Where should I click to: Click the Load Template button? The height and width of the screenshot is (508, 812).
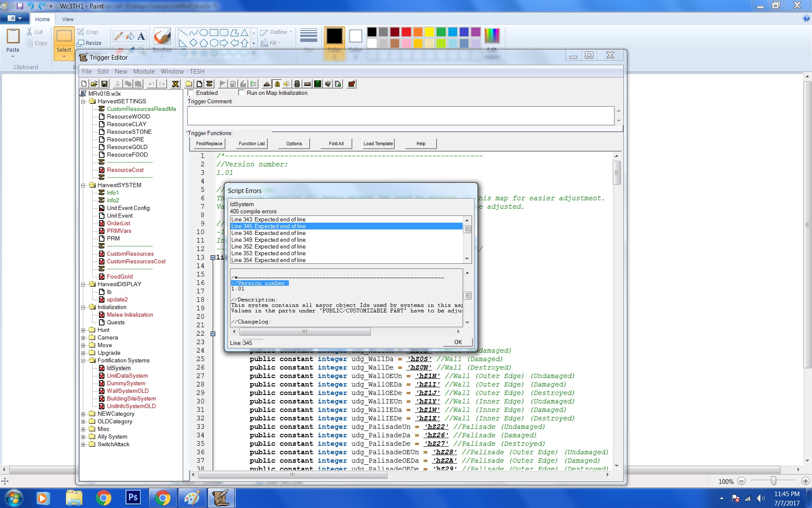click(378, 144)
